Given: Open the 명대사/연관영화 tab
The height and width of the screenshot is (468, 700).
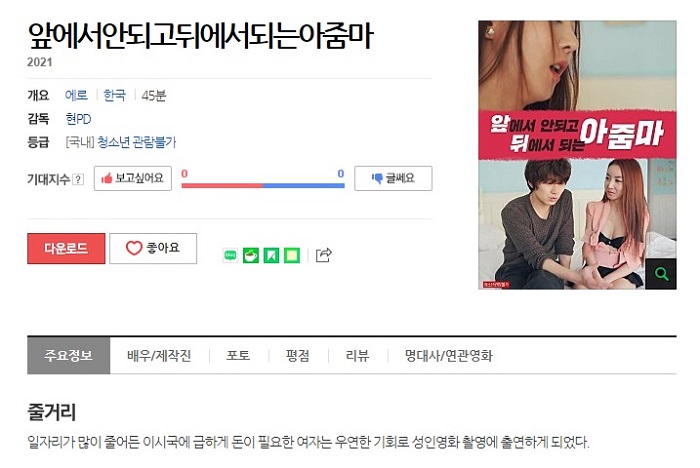Looking at the screenshot, I should point(449,356).
